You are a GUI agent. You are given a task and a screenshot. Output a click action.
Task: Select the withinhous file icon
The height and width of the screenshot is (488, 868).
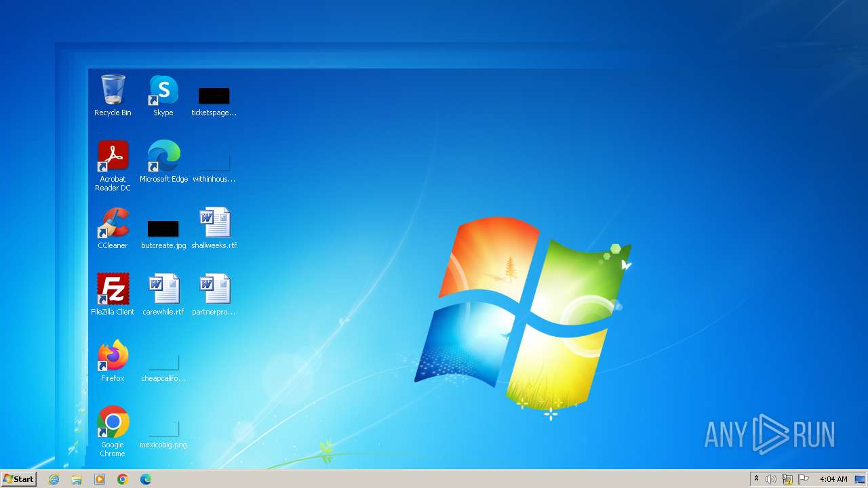[214, 167]
